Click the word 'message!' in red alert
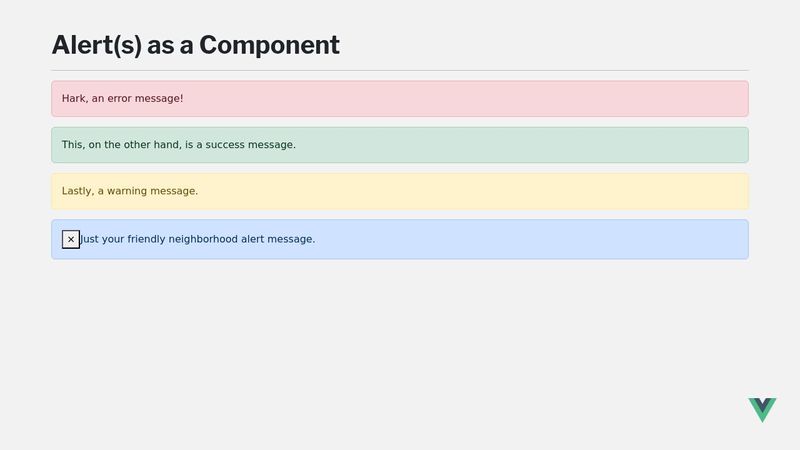Screen dimensions: 800x450 coord(159,99)
